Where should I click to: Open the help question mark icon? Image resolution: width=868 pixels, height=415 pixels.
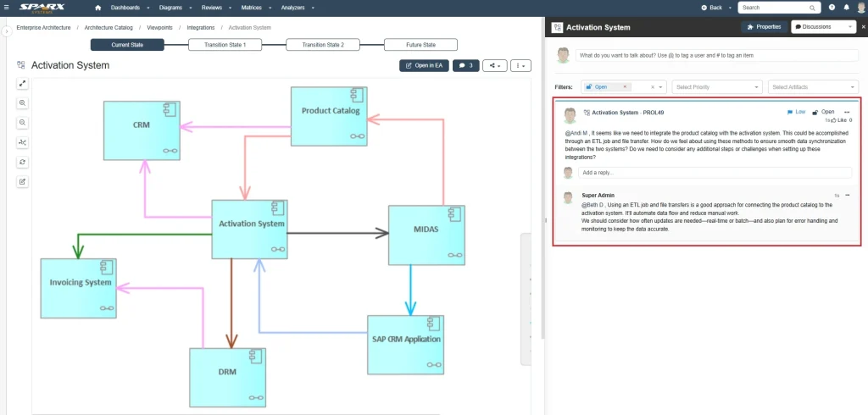tap(832, 8)
